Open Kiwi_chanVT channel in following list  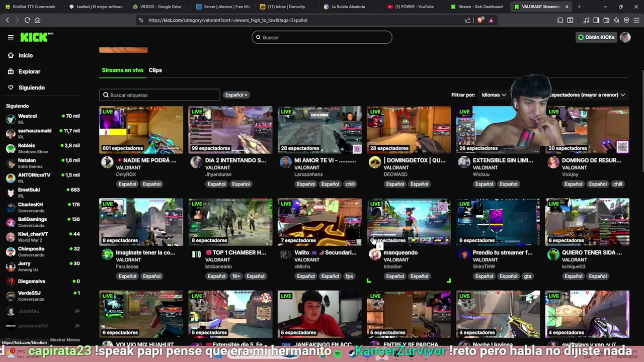coord(43,236)
